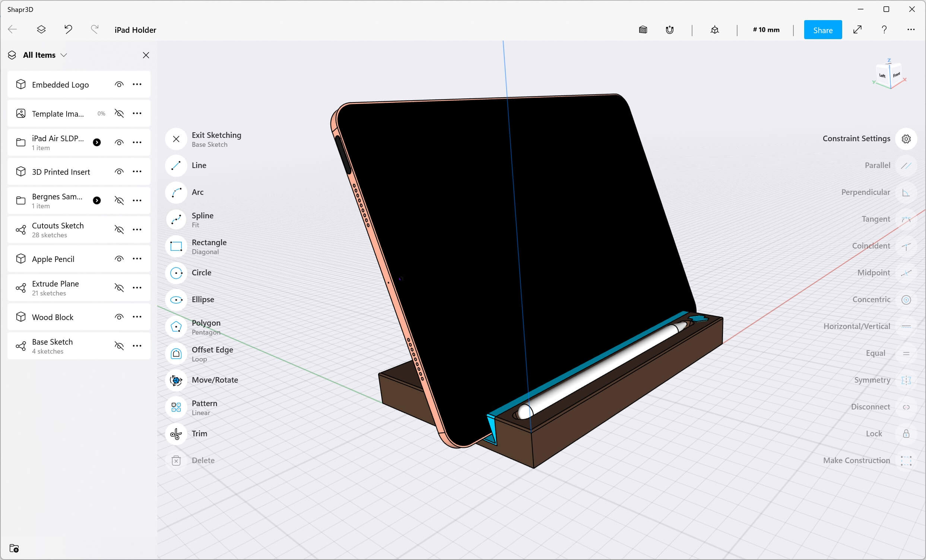Toggle visibility of Embedded Logo layer
This screenshot has height=560, width=926.
coord(120,84)
